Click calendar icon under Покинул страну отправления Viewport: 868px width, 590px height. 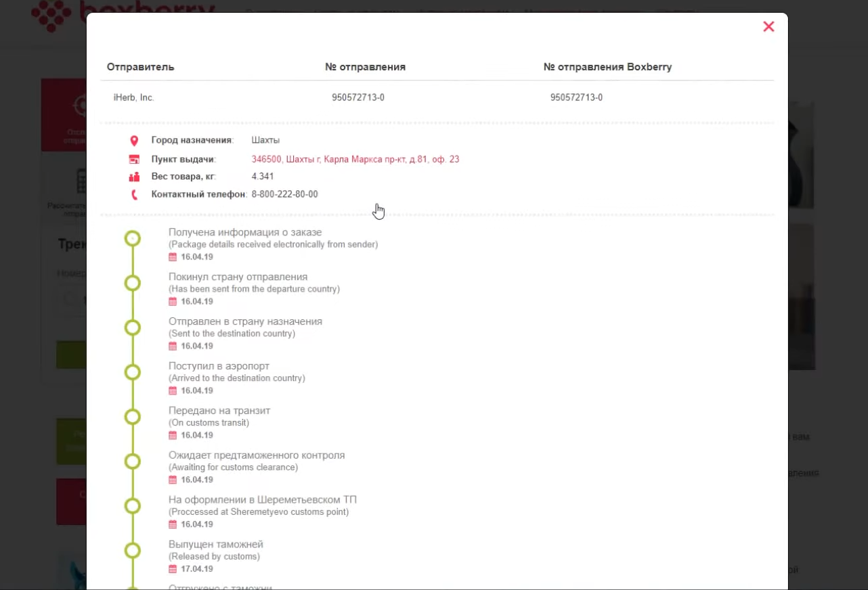coord(173,302)
